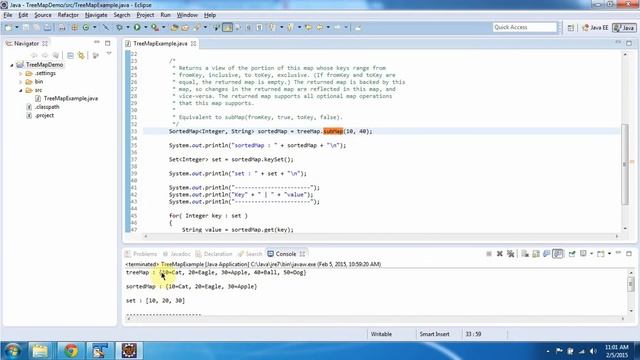Image resolution: width=640 pixels, height=360 pixels.
Task: Click the Open Console icon
Action: pos(600,254)
